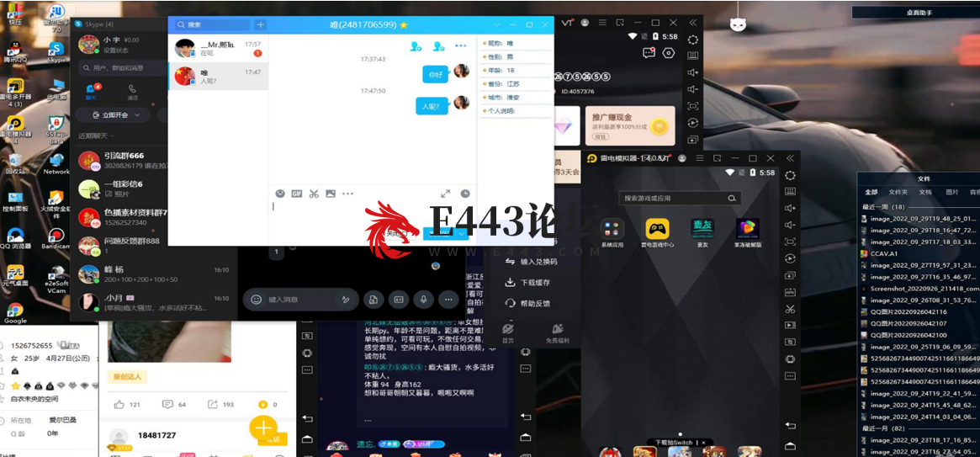Click the expand input area arrows in QQ chat
The image size is (980, 457).
445,194
